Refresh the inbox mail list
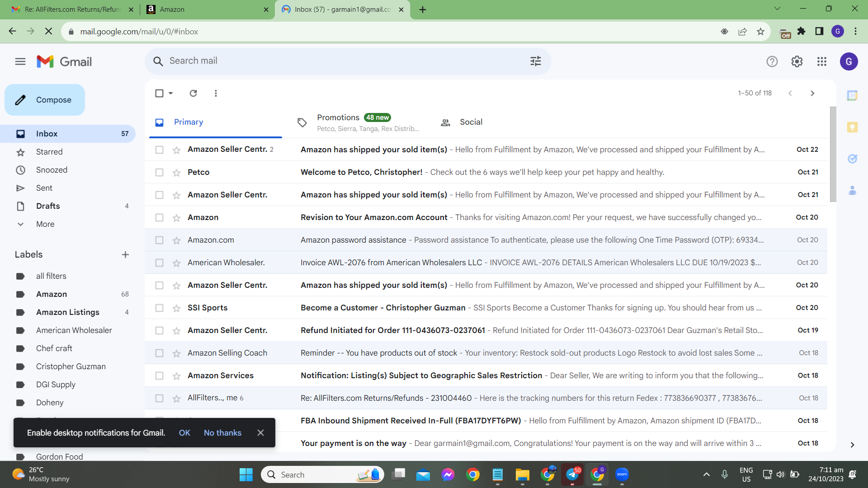868x488 pixels. (x=193, y=93)
